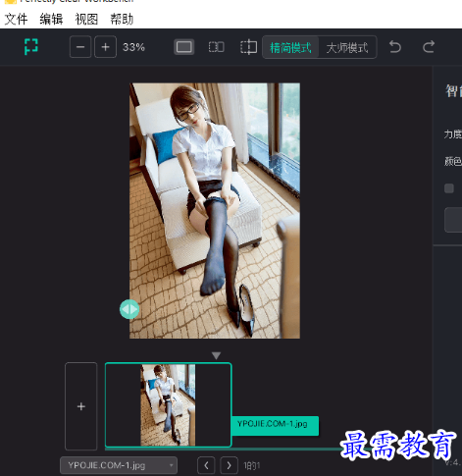This screenshot has width=462, height=476.
Task: Switch to 精简模式 tab
Action: (x=290, y=47)
